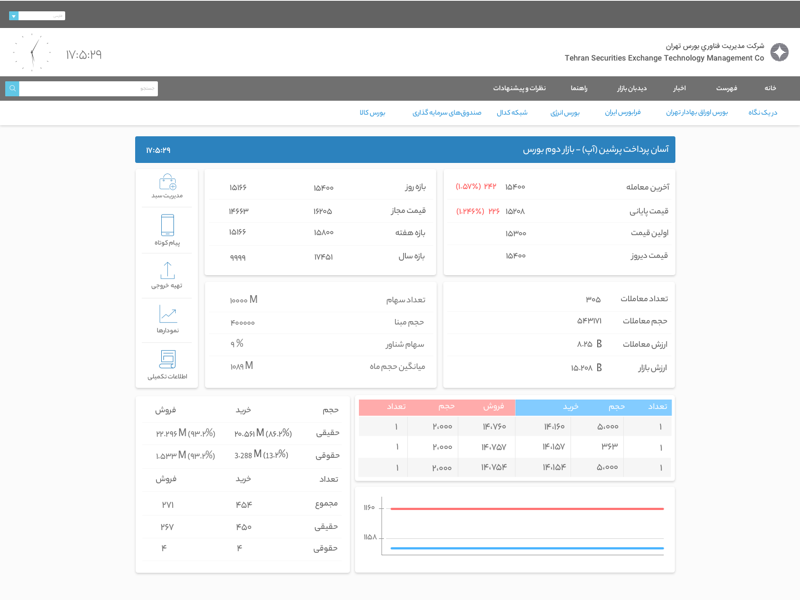Click the TSETMC company logo icon
Screen dimensions: 800x600
[x=779, y=53]
